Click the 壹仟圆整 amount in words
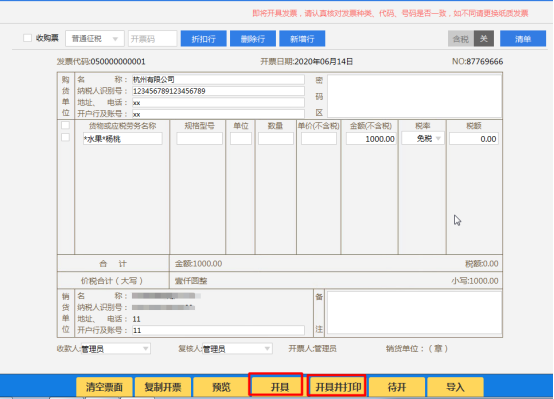The image size is (554, 399). tap(191, 281)
